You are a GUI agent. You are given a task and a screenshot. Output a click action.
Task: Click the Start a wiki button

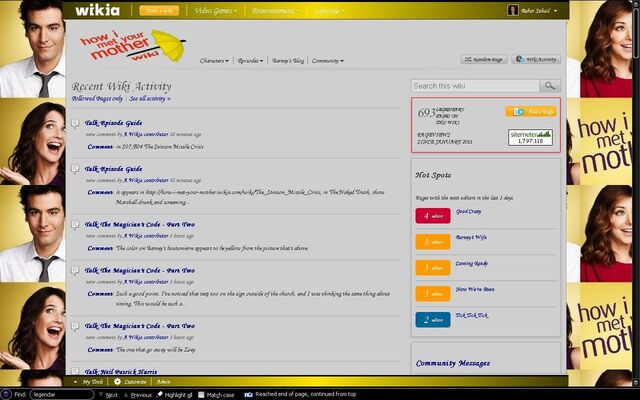(x=159, y=11)
